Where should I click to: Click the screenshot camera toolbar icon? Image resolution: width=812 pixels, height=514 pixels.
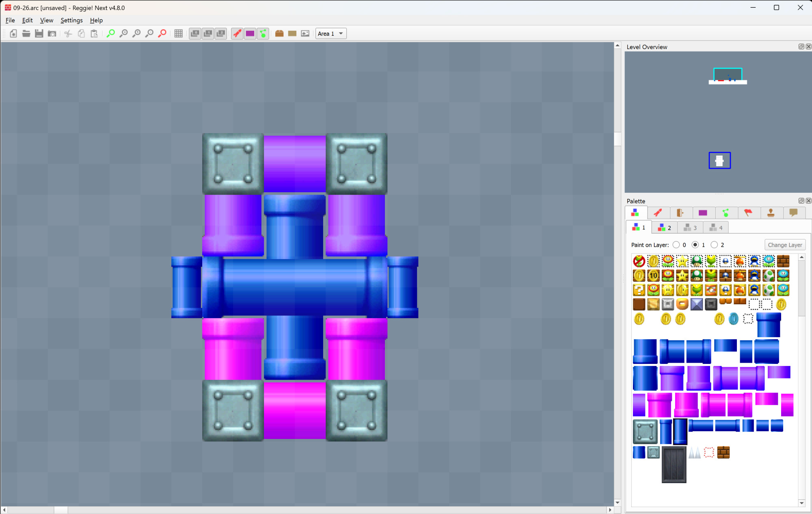tap(52, 34)
